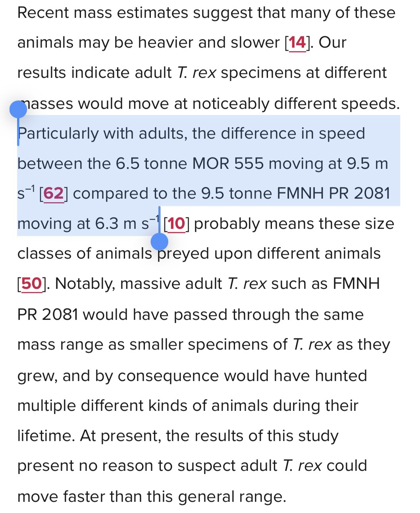Tap the word "hunted"
Screen dimensions: 420x513
341,376
